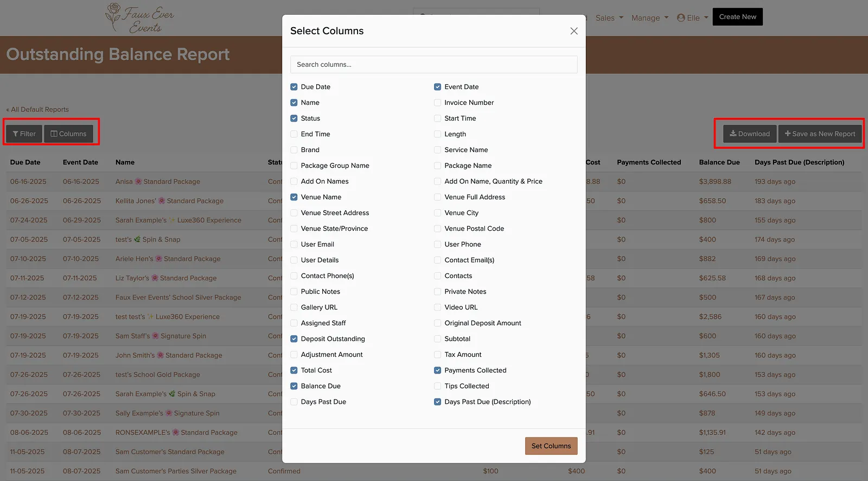The image size is (868, 481).
Task: Check the Assigned Staff column
Action: click(x=294, y=323)
